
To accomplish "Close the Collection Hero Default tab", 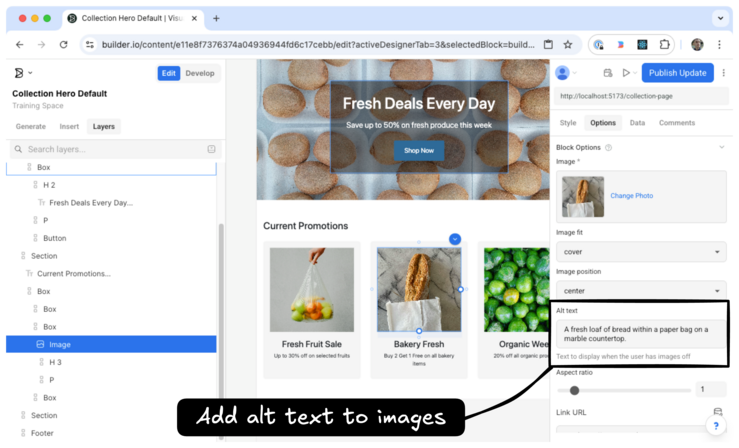I will (x=194, y=18).
